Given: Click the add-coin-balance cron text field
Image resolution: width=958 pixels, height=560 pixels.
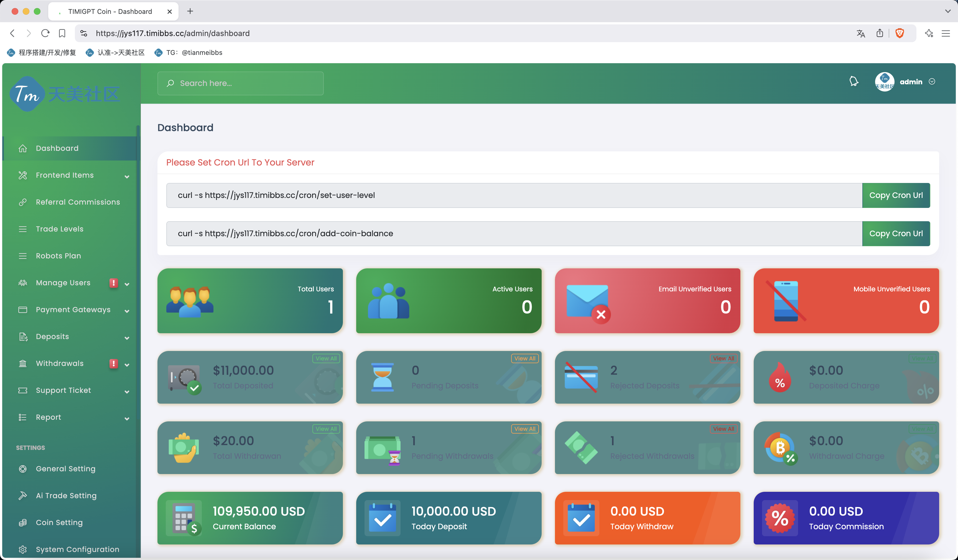Looking at the screenshot, I should click(514, 233).
